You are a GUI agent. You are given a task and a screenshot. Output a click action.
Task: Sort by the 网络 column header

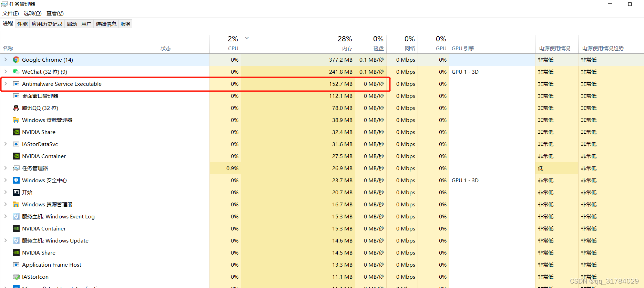[x=402, y=44]
